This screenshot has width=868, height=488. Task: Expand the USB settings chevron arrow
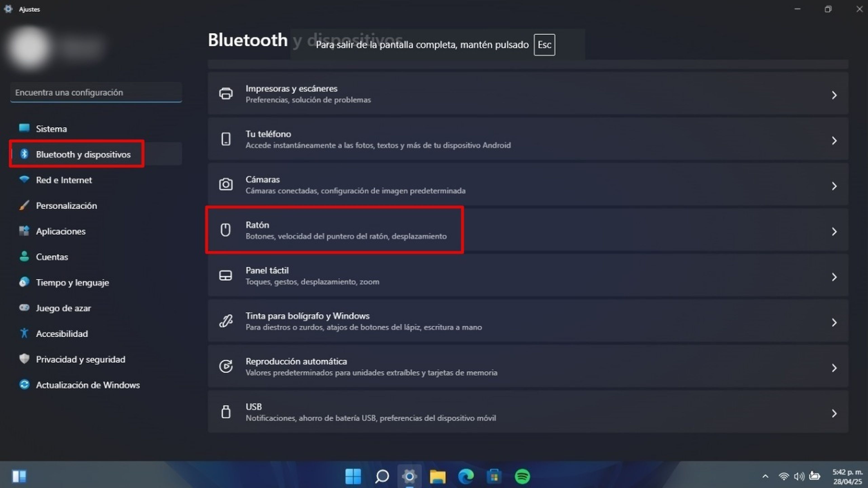tap(834, 414)
